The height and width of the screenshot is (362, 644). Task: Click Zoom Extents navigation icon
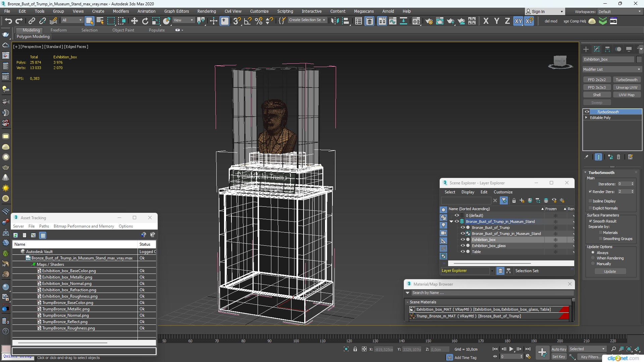[629, 349]
